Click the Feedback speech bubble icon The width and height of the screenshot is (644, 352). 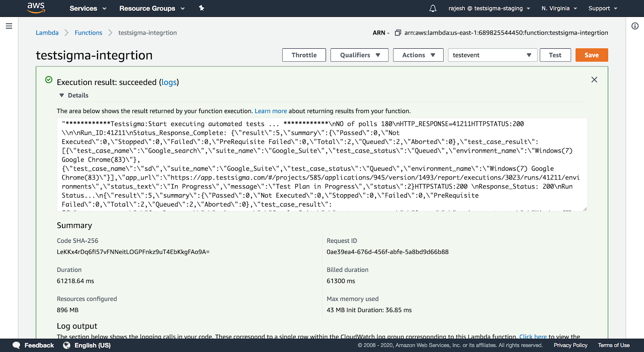17,345
